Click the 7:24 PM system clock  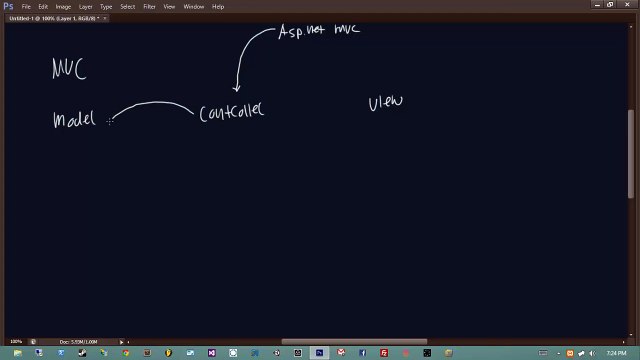[616, 353]
